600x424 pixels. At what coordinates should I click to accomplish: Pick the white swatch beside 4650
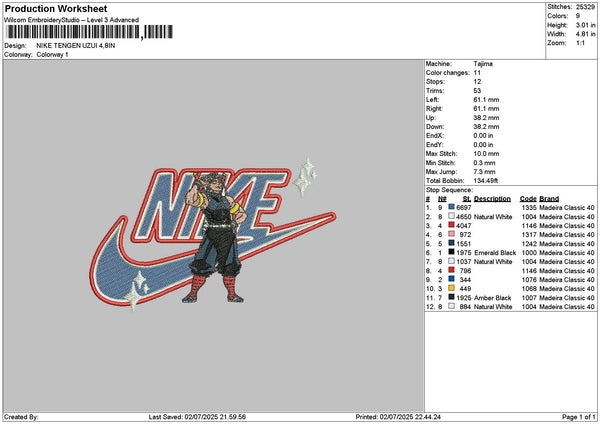point(452,216)
